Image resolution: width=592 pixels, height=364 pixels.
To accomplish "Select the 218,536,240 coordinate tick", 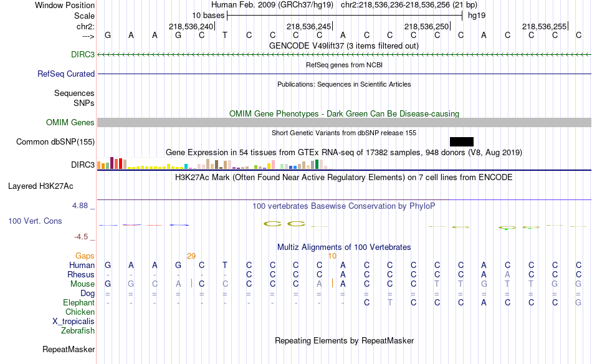I will click(191, 26).
